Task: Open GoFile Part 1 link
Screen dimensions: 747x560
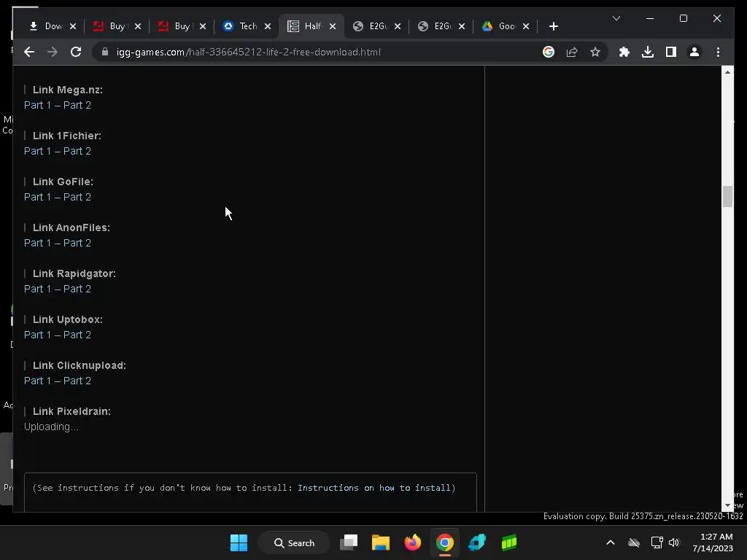Action: tap(37, 197)
